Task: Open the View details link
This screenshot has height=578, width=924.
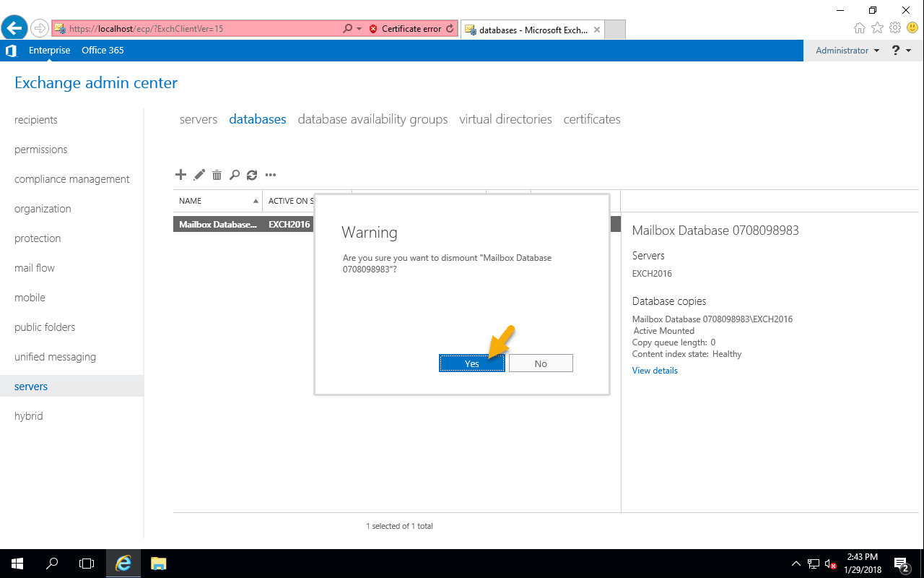Action: tap(655, 371)
